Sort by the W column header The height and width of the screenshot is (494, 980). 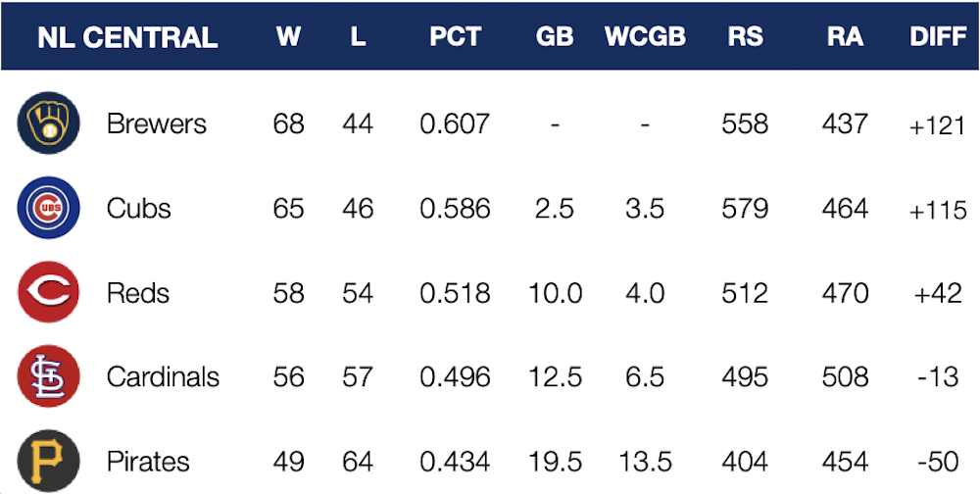(x=288, y=37)
